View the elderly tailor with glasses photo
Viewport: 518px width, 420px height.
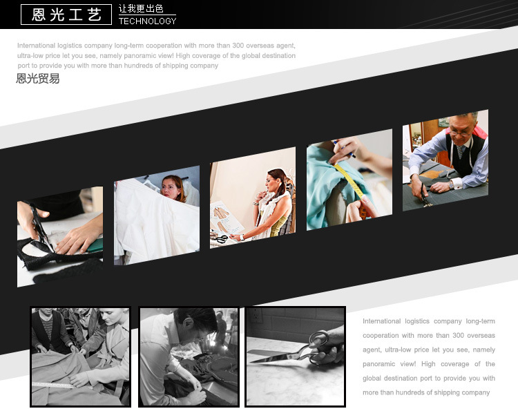[445, 160]
